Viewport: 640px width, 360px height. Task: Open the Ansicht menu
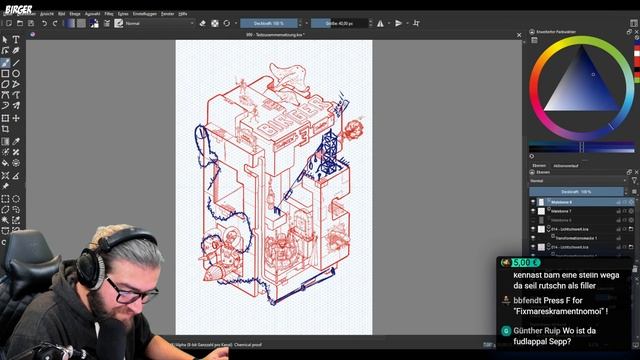click(x=47, y=14)
